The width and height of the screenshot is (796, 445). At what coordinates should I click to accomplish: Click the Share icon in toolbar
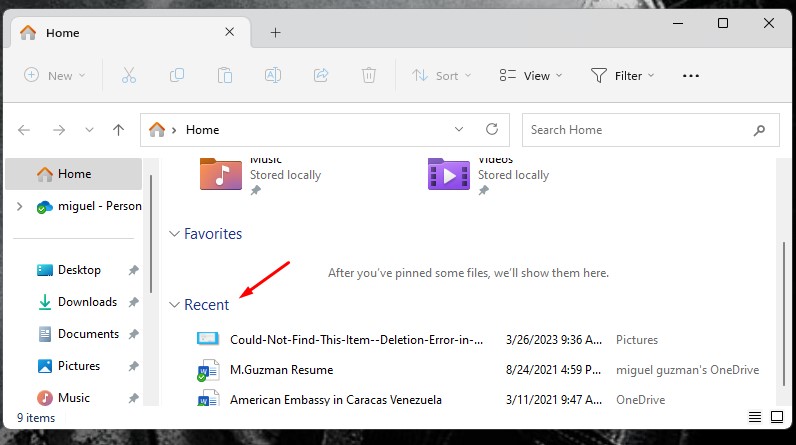(x=321, y=76)
